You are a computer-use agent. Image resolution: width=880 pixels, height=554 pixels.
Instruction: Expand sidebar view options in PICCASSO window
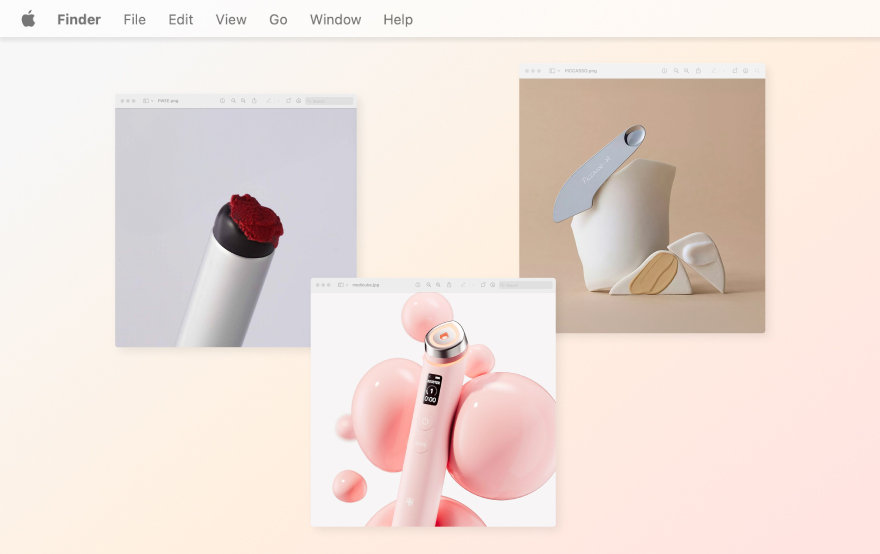pos(559,71)
